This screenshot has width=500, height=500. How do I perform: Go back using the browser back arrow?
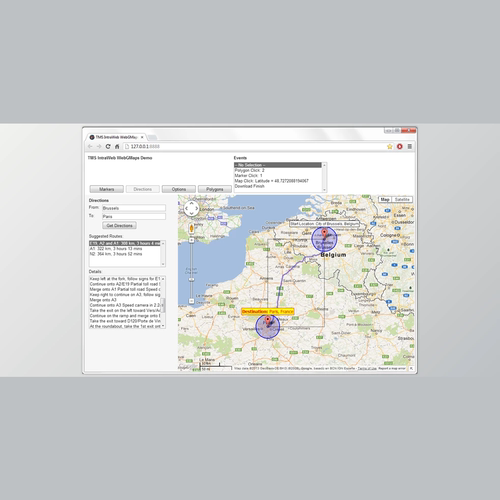90,146
